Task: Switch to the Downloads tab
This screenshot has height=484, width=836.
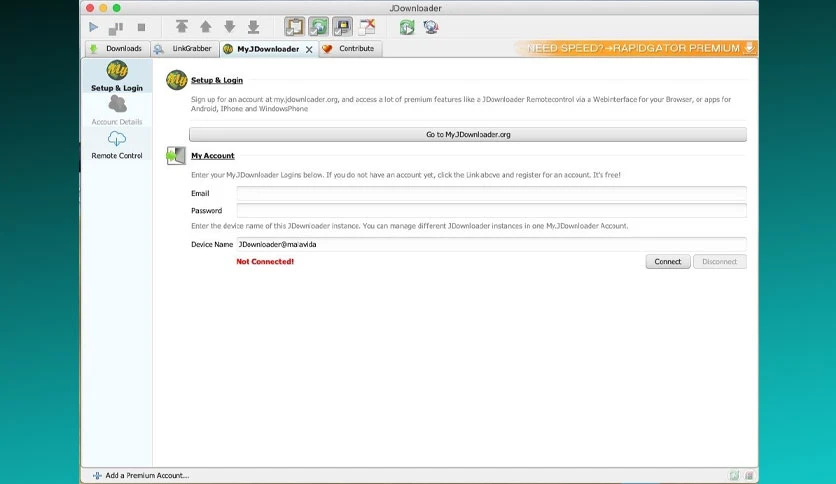Action: (117, 49)
